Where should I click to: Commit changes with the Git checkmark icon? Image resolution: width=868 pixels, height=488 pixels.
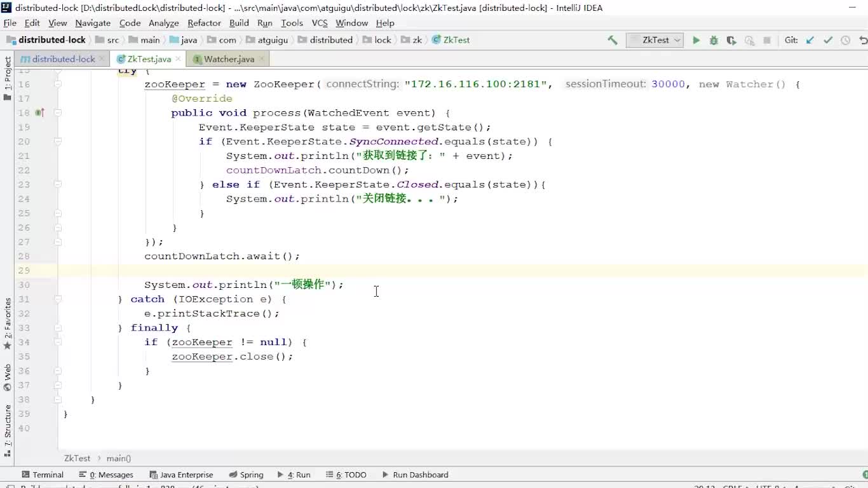(x=828, y=40)
